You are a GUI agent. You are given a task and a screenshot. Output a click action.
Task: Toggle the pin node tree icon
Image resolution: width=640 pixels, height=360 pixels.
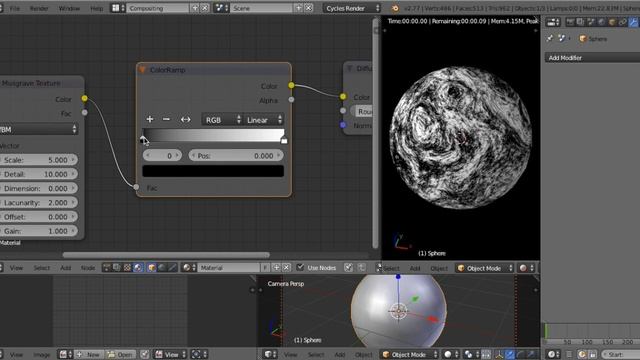349,268
